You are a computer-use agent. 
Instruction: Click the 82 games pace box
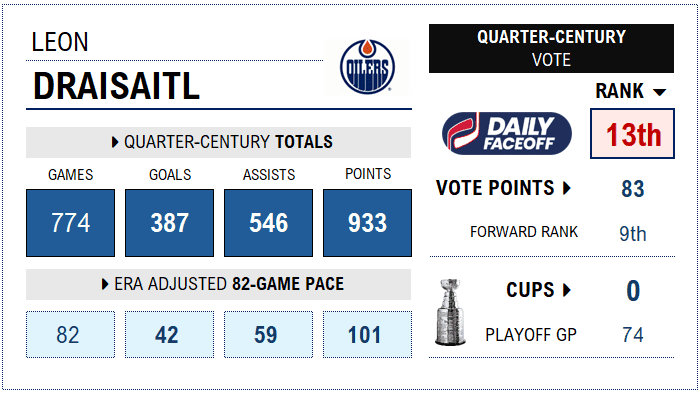(x=71, y=335)
